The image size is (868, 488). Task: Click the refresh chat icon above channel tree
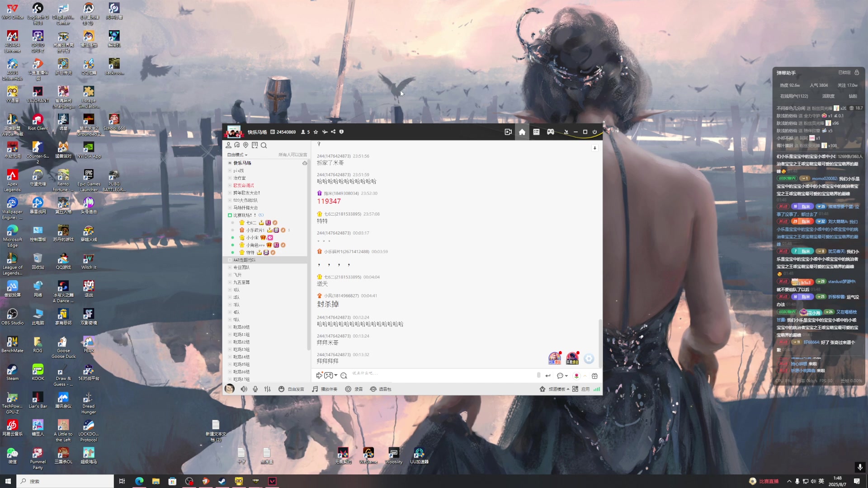point(237,145)
